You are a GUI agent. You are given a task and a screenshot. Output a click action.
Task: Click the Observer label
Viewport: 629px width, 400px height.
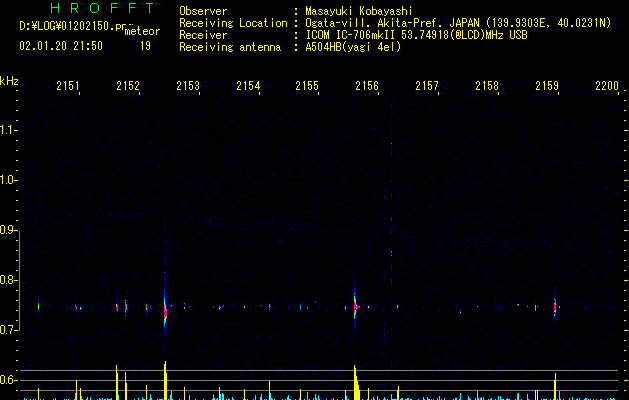203,11
